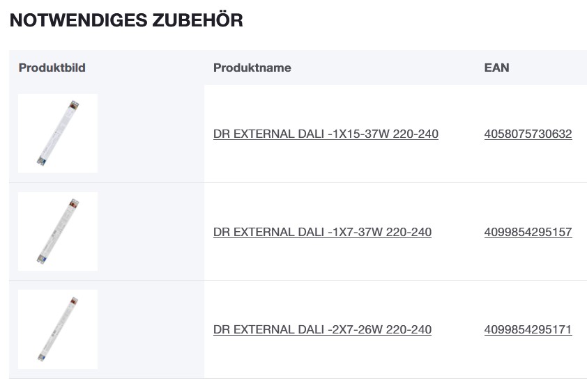Click the 220-240 voltage text in third product link
587x392 pixels.
point(409,329)
